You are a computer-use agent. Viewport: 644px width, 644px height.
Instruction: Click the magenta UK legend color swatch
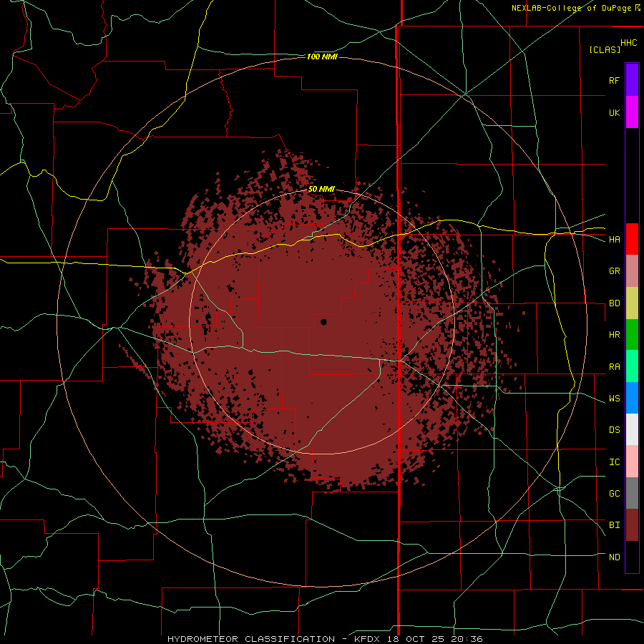632,112
